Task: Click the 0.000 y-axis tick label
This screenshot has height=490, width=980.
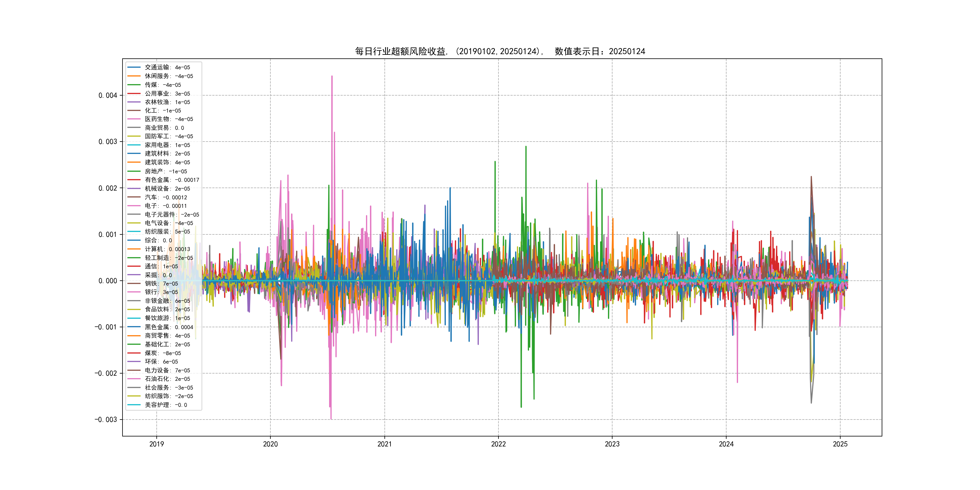Action: 108,281
